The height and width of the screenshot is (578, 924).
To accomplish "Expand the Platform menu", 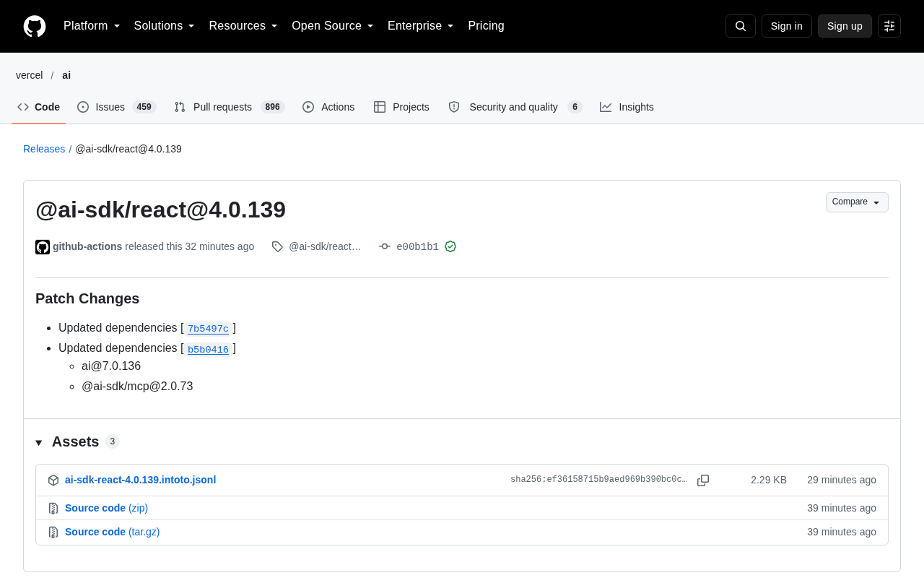I will (x=92, y=26).
